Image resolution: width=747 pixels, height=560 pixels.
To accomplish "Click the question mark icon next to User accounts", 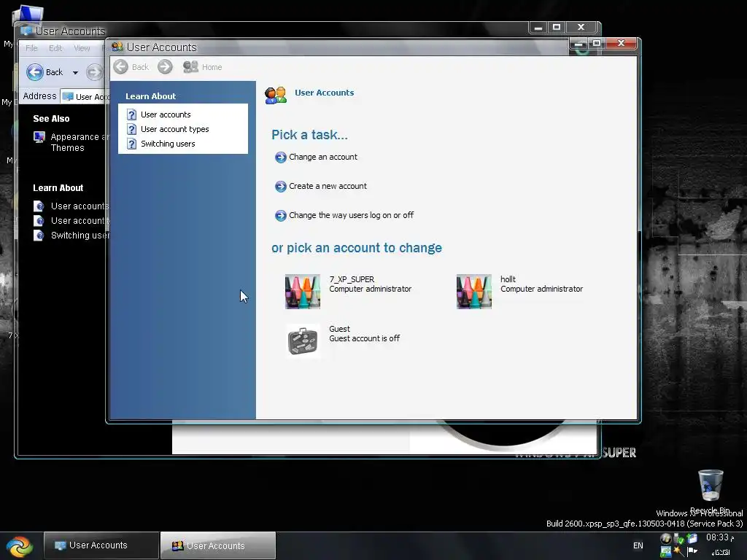I will click(x=132, y=114).
